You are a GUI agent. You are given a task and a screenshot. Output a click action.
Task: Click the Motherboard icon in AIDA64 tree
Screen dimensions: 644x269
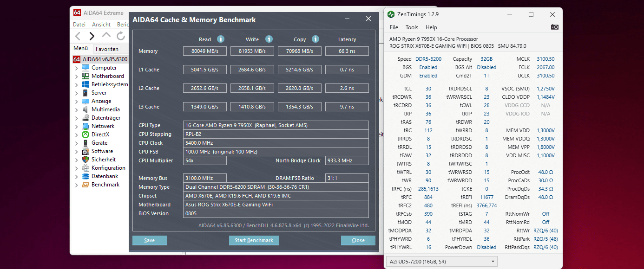[x=85, y=76]
